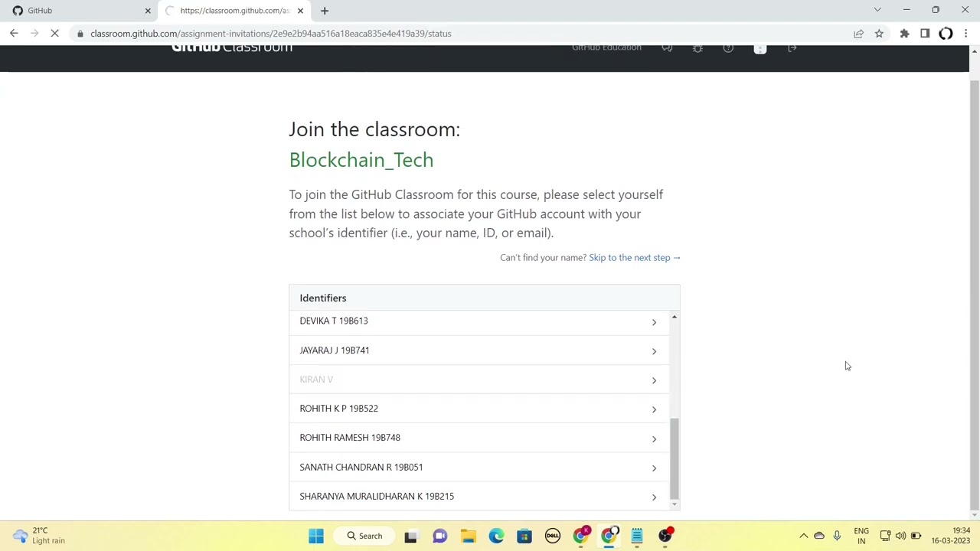The image size is (980, 551).
Task: Click the identifiers list scroll-up arrow
Action: tap(675, 316)
